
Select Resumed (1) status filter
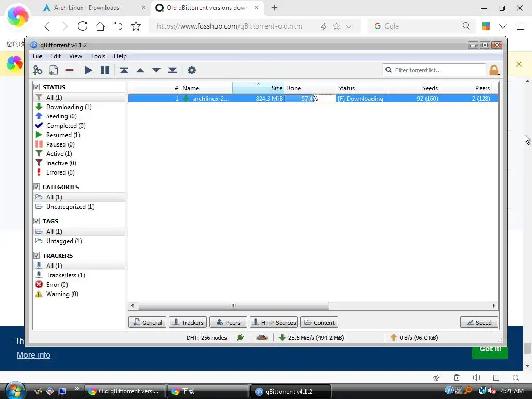point(63,135)
